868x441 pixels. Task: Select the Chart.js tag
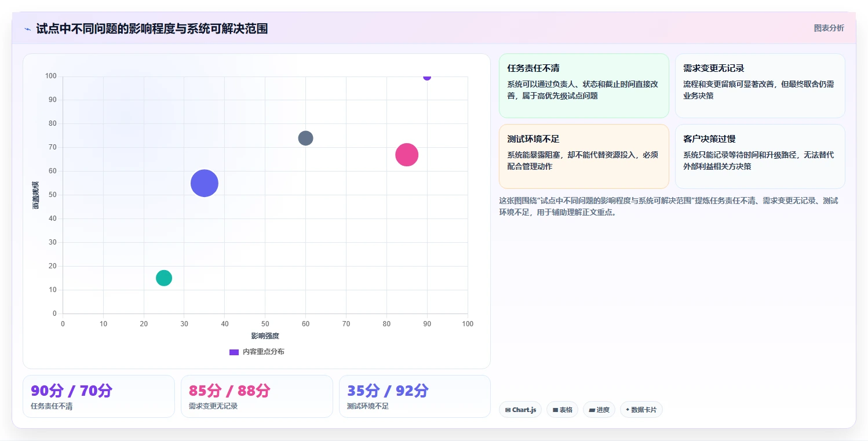520,410
